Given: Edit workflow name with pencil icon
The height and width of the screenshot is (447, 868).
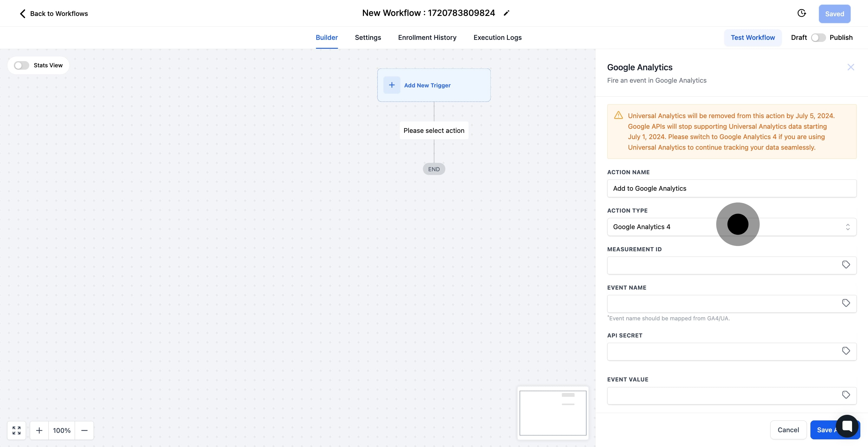Looking at the screenshot, I should tap(506, 13).
